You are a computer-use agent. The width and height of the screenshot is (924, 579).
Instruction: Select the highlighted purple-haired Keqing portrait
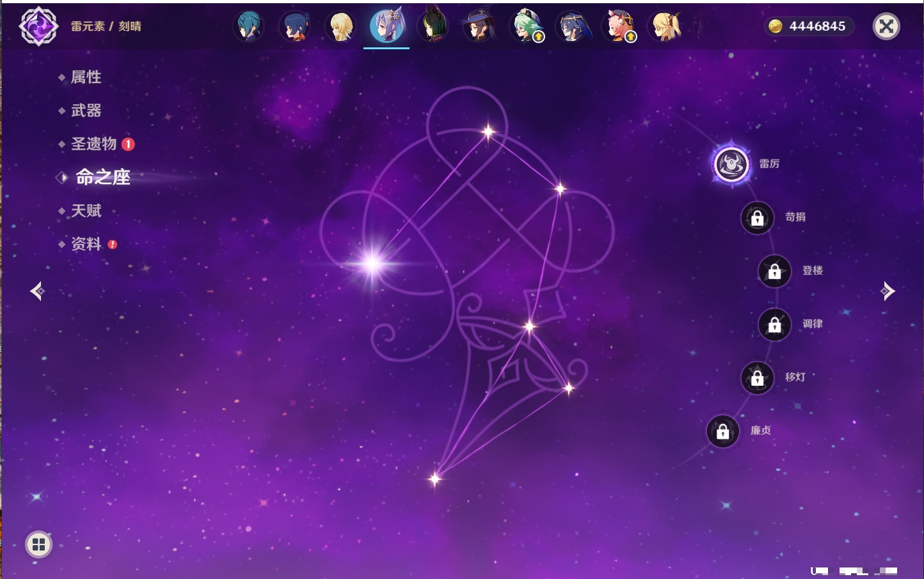pyautogui.click(x=386, y=26)
